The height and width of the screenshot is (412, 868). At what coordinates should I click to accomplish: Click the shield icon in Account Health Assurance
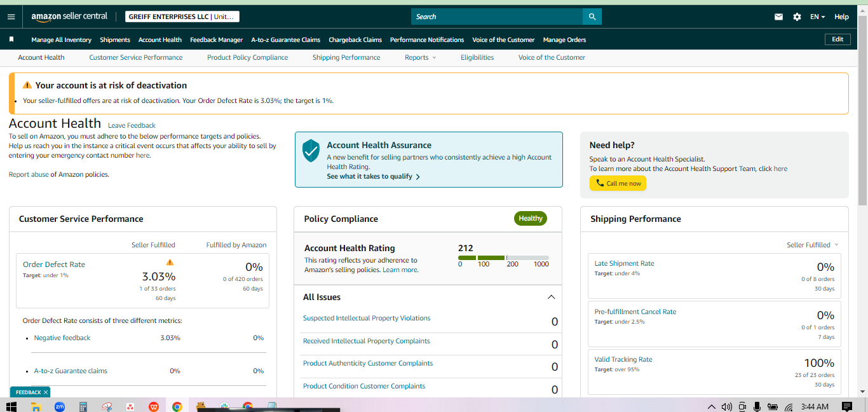[311, 151]
